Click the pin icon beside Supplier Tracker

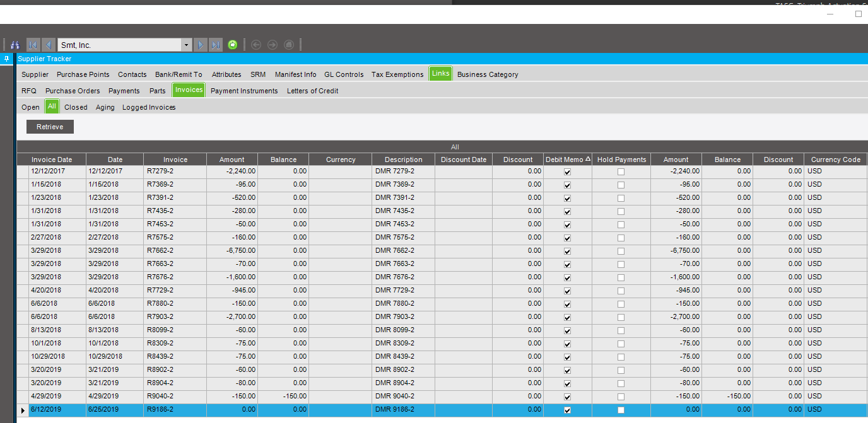(x=6, y=59)
